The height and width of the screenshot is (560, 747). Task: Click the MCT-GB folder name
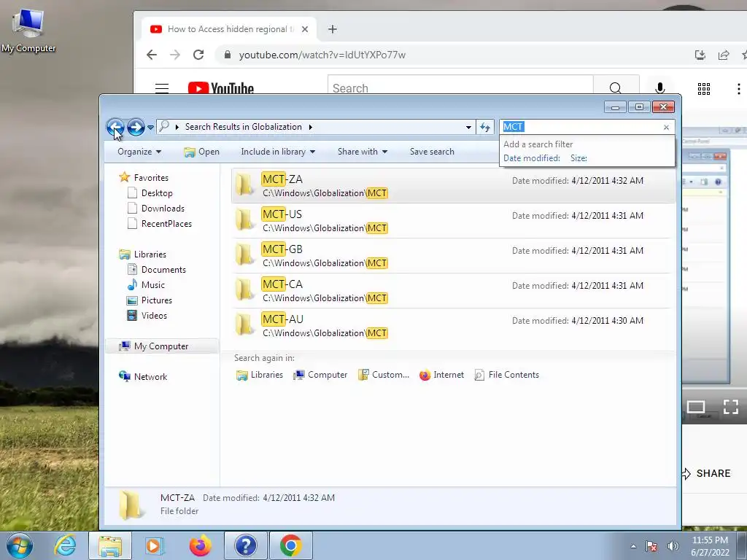click(282, 249)
